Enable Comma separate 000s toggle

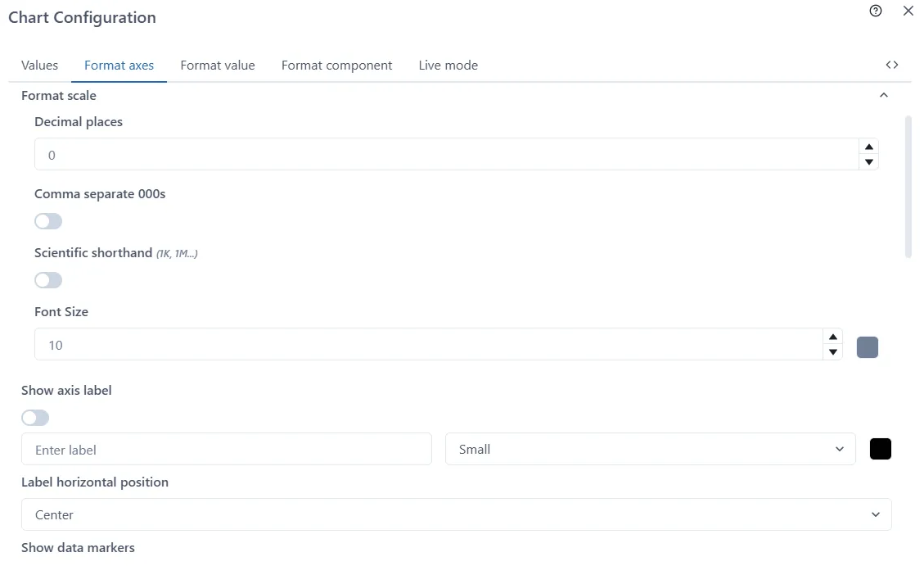[48, 221]
